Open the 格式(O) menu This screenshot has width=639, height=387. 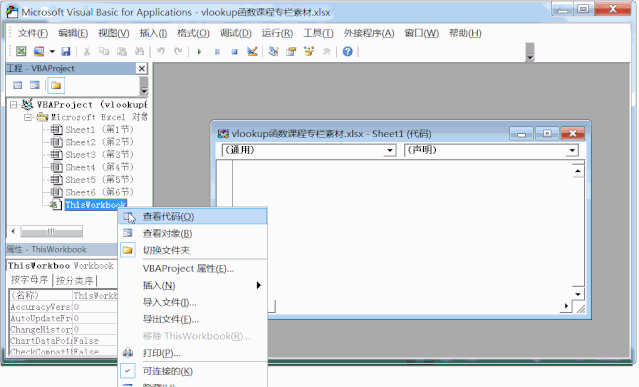pos(193,33)
